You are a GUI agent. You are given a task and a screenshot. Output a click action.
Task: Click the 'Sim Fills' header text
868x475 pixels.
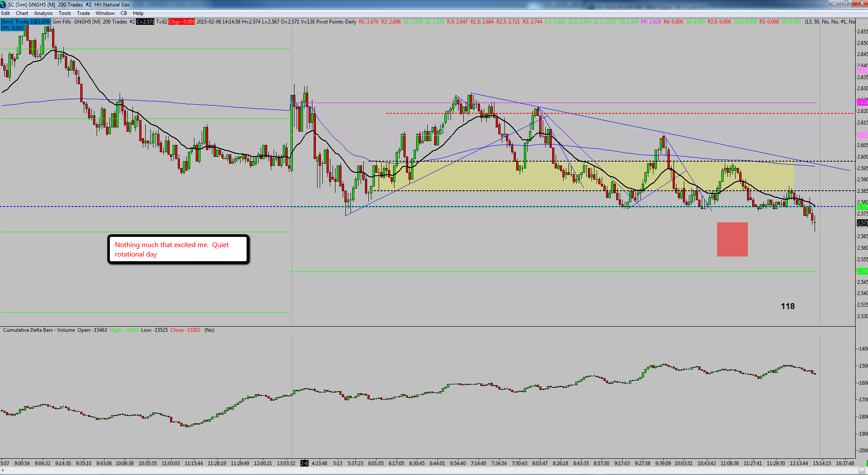coord(62,22)
